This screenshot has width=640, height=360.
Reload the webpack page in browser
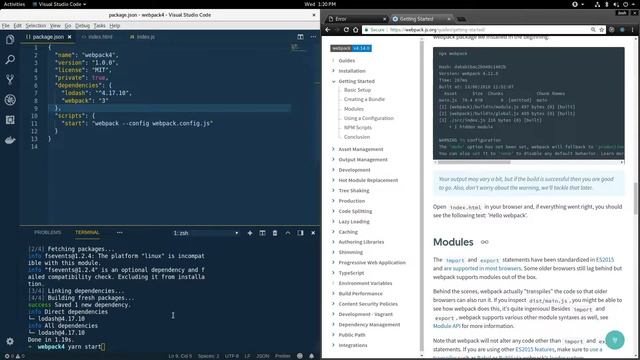pos(346,30)
